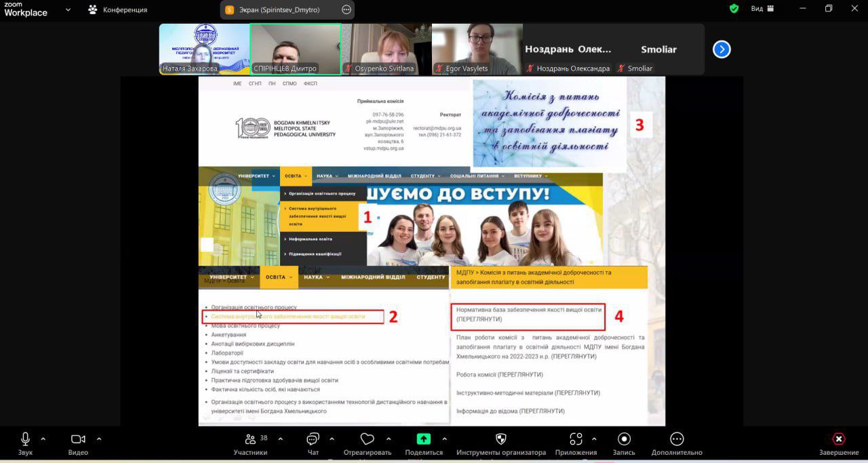Click the React heart icon
This screenshot has height=463, width=868.
point(368,439)
